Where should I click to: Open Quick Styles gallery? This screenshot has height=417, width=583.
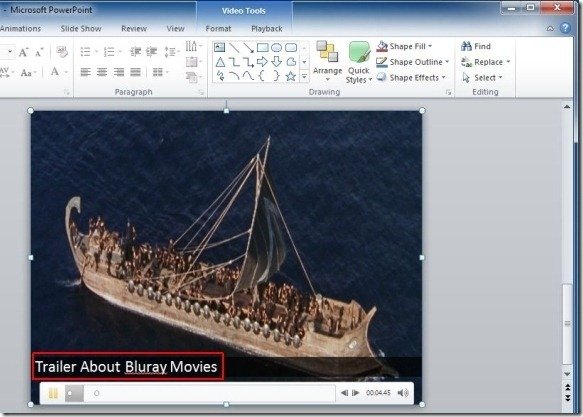pyautogui.click(x=359, y=62)
